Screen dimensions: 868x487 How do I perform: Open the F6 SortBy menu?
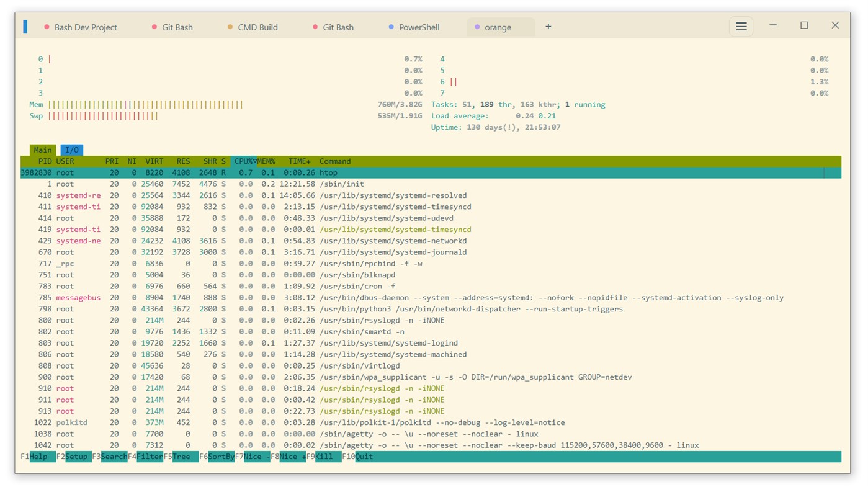click(217, 457)
